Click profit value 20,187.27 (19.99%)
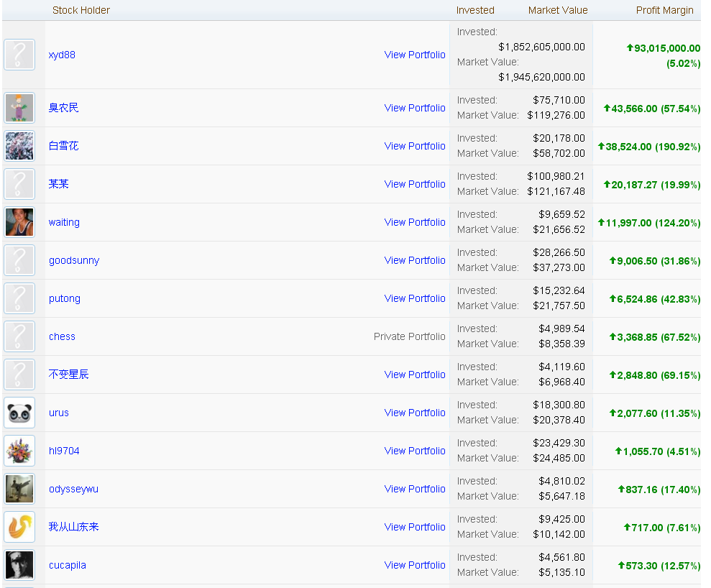711x588 pixels. pos(651,185)
